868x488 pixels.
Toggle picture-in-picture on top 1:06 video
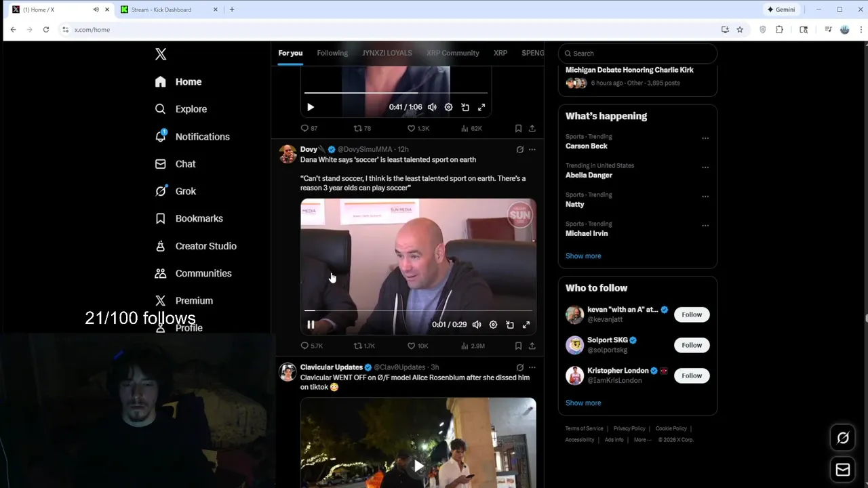[465, 107]
